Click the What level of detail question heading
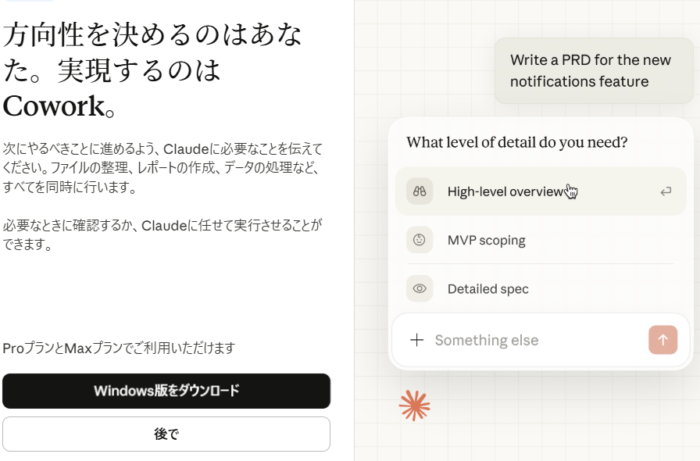 click(x=517, y=142)
